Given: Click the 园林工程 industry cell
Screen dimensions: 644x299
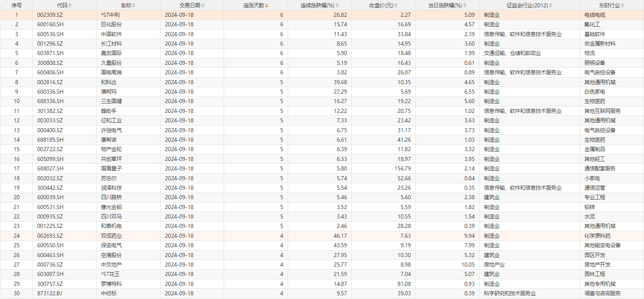Looking at the screenshot, I should (x=595, y=274).
